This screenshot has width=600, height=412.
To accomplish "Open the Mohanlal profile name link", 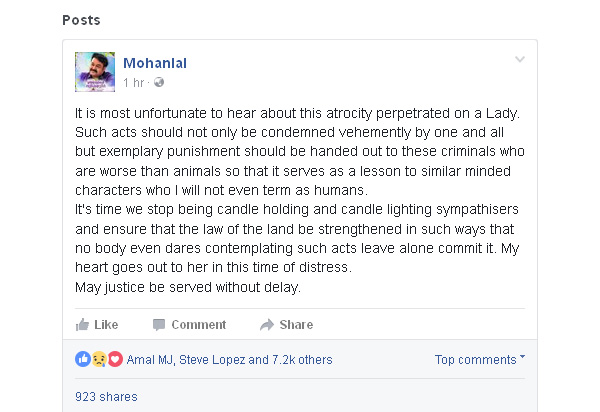I will point(155,63).
